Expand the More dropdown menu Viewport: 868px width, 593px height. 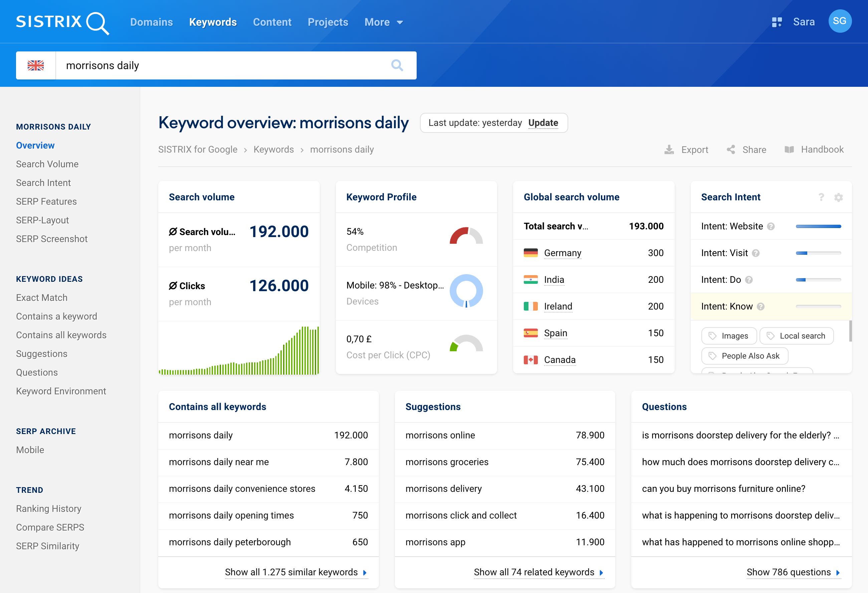click(x=384, y=22)
